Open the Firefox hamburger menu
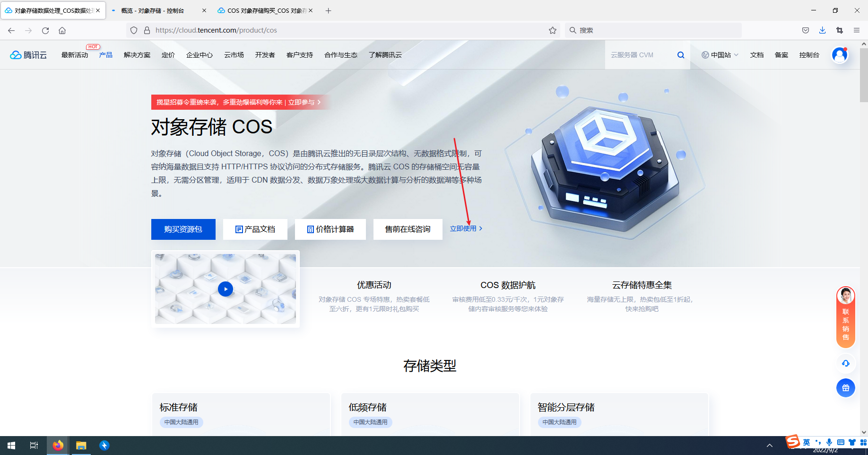 click(857, 30)
